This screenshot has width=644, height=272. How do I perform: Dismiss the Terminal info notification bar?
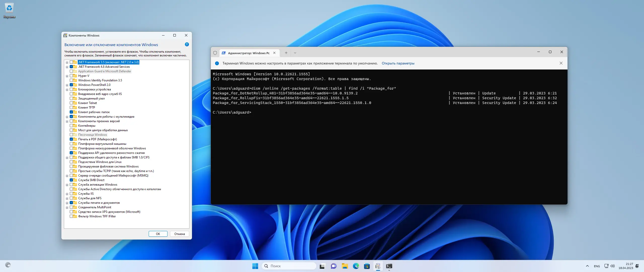[561, 63]
